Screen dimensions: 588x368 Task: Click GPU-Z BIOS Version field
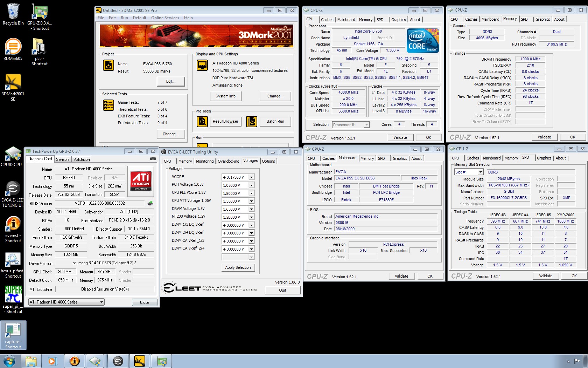100,203
